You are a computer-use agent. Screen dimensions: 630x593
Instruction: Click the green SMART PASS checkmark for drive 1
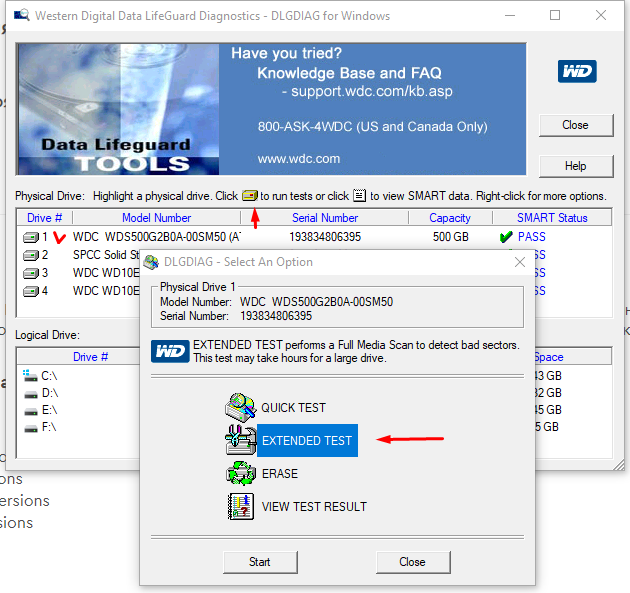(x=506, y=237)
